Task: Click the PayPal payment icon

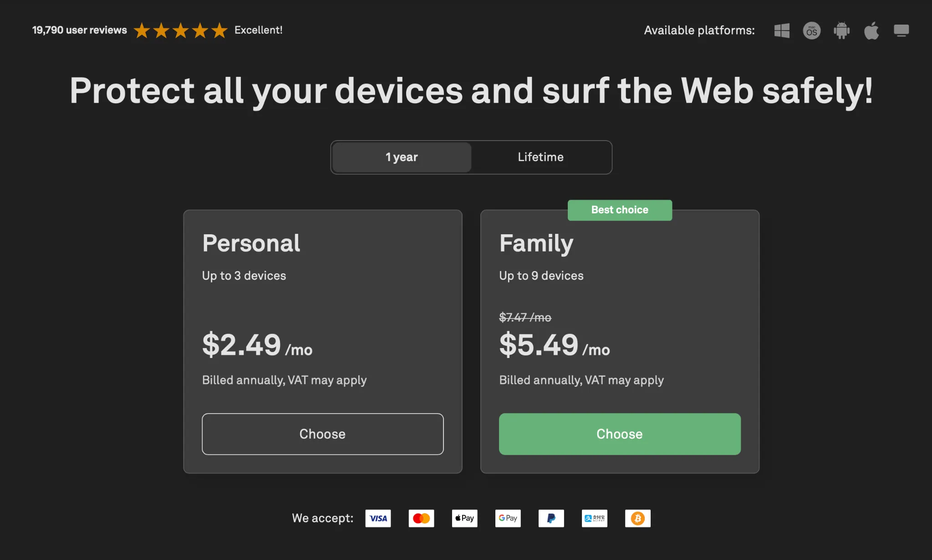Action: point(551,518)
